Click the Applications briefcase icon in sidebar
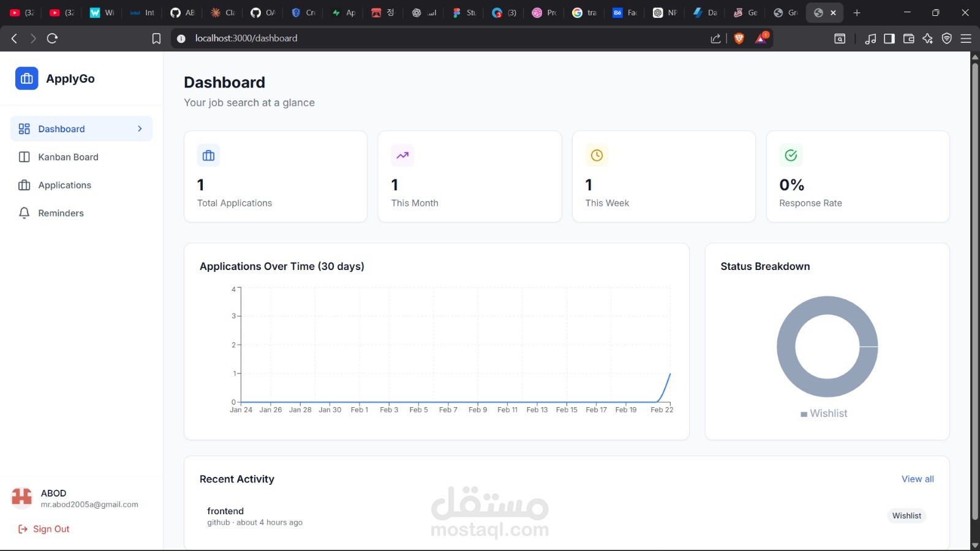 click(x=24, y=185)
